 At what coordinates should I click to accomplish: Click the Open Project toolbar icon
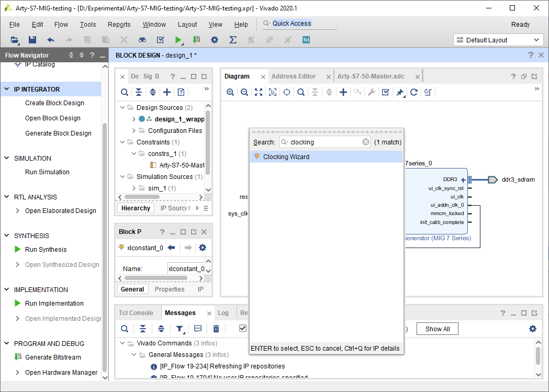[14, 40]
